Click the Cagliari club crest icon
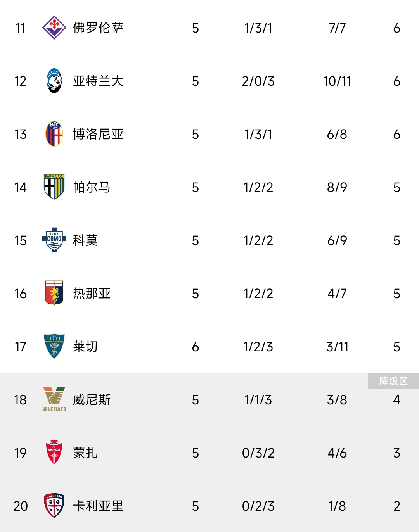The height and width of the screenshot is (532, 419). point(54,506)
